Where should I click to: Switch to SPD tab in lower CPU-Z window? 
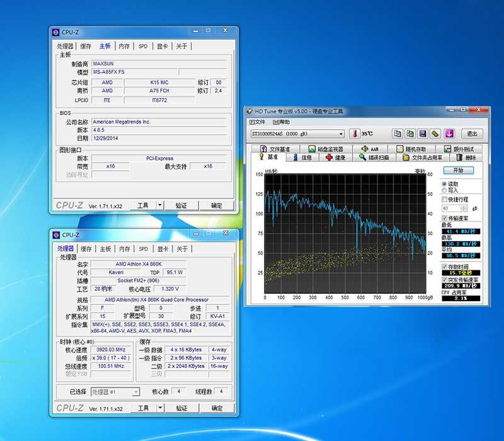click(x=144, y=249)
